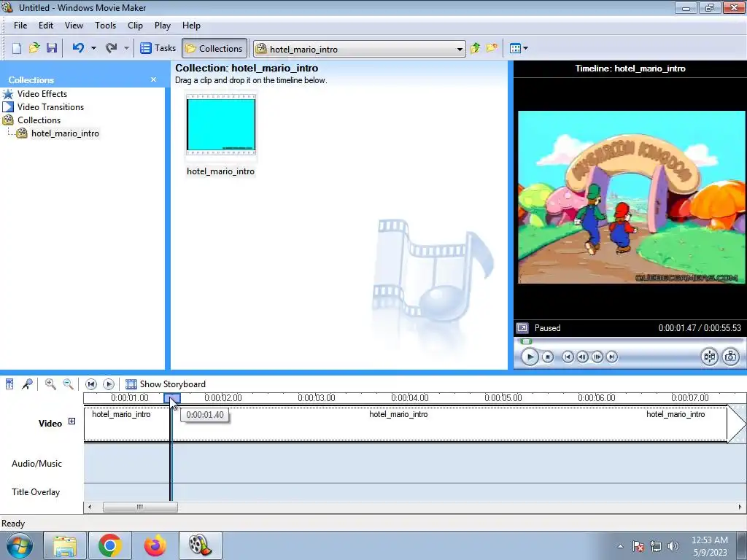This screenshot has height=560, width=747.
Task: Zoom in on the timeline
Action: 50,384
